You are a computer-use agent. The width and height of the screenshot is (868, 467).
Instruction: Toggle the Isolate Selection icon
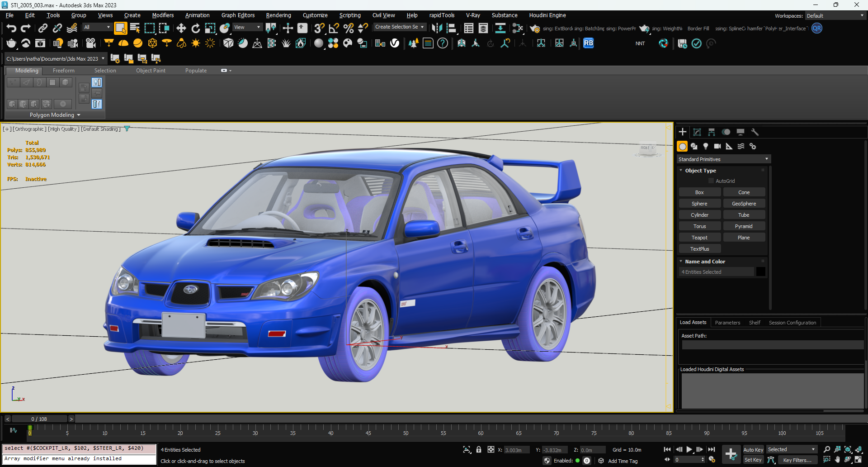467,450
